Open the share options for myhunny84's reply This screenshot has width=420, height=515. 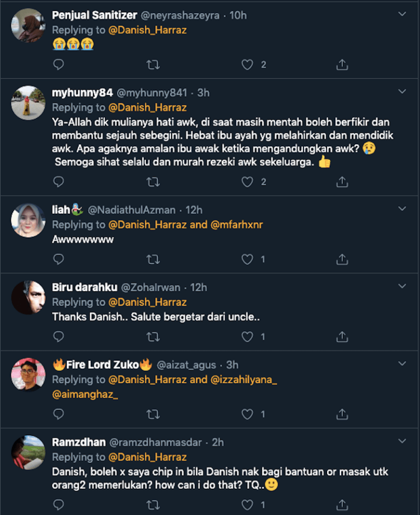tap(342, 181)
